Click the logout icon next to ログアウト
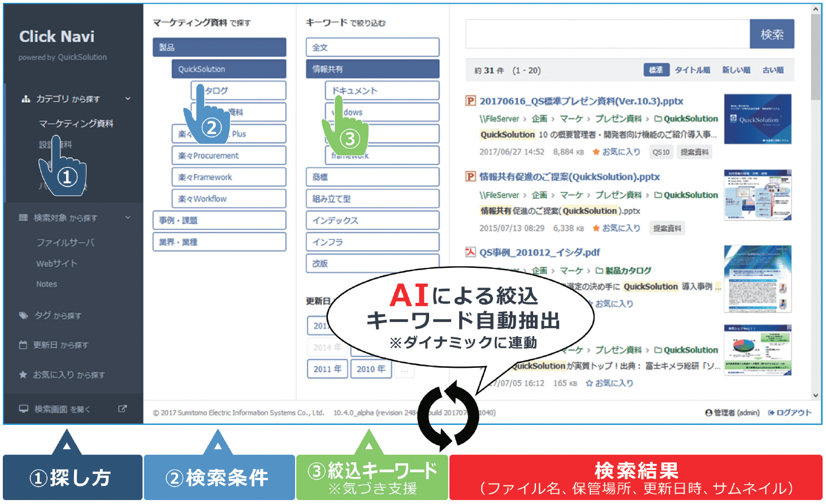Image resolution: width=826 pixels, height=504 pixels. [x=771, y=412]
